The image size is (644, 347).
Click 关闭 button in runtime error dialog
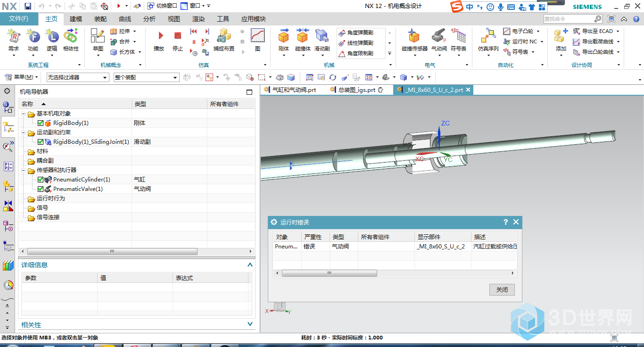[x=502, y=290]
